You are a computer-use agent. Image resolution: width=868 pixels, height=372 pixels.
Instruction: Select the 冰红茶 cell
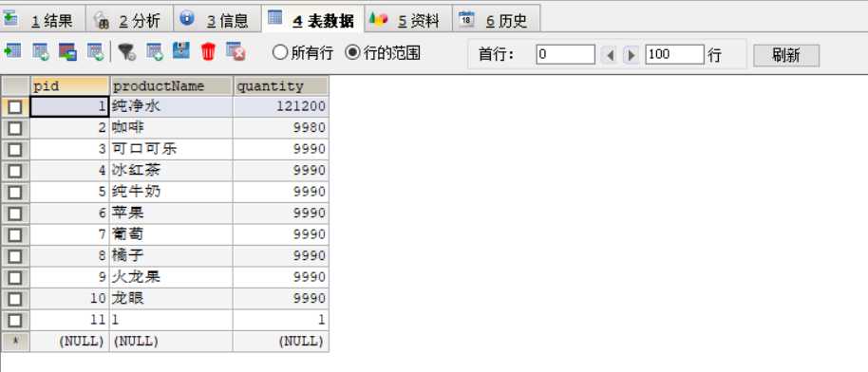171,171
